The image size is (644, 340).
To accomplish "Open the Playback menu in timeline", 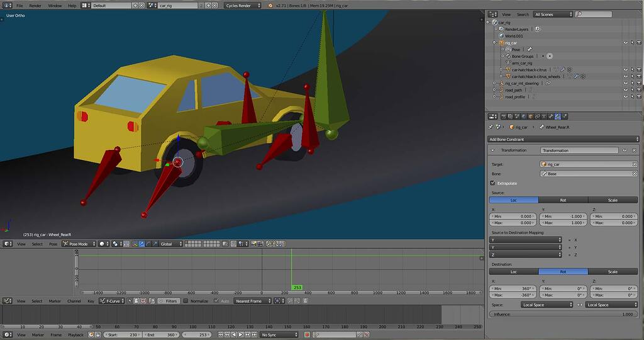I will point(75,335).
